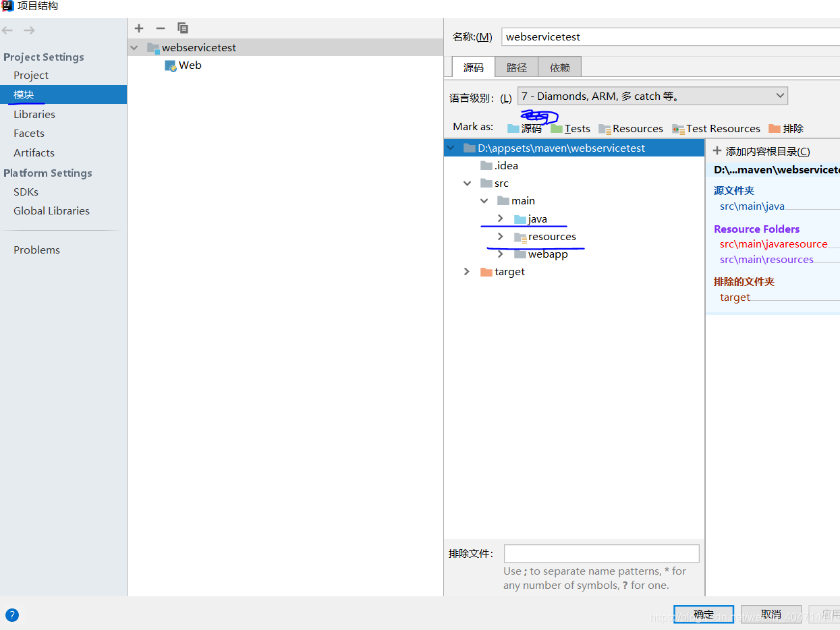Click the webservicetest module folder icon
The width and height of the screenshot is (840, 630).
coord(153,48)
